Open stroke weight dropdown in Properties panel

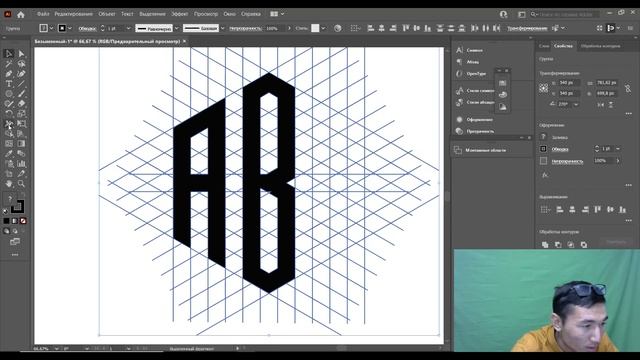pyautogui.click(x=618, y=149)
